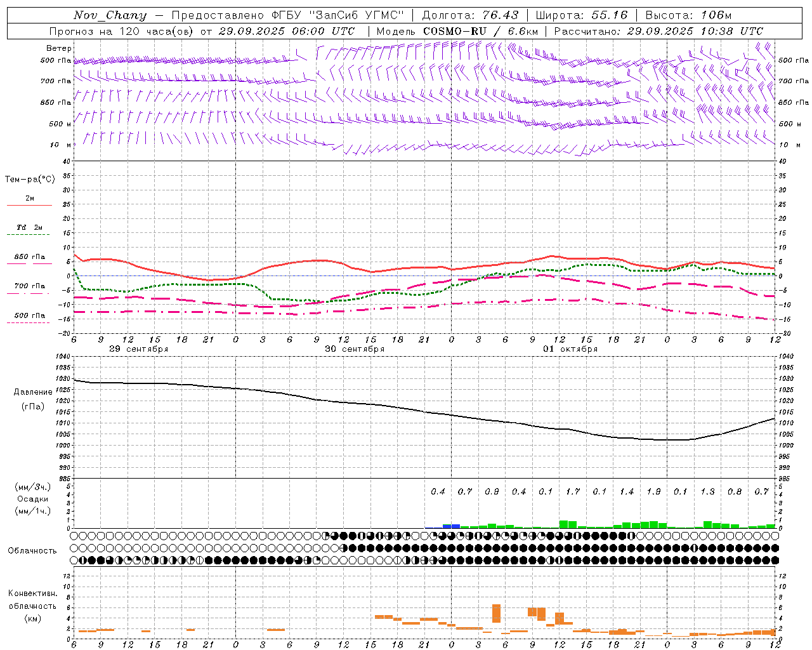812x650 pixels.
Task: Click the Td 2м legend label
Action: (x=30, y=227)
